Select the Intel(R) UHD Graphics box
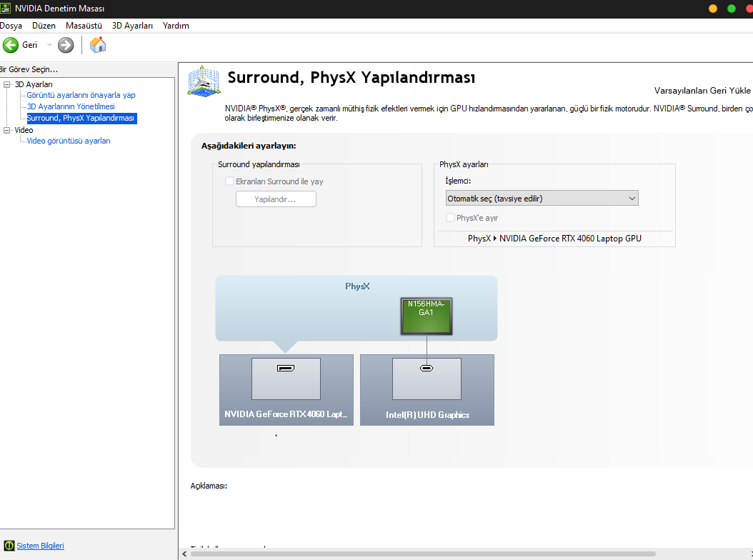Image resolution: width=753 pixels, height=560 pixels. coord(427,390)
